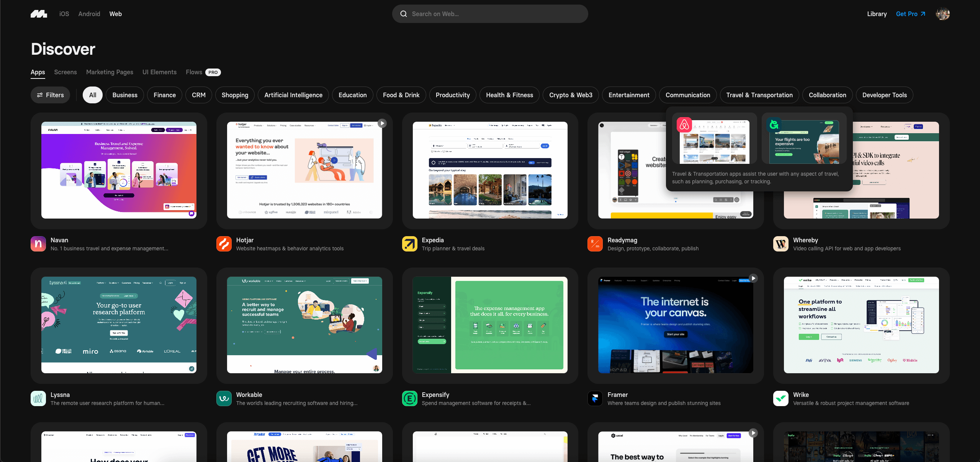
Task: Click the Get Pro link
Action: pyautogui.click(x=911, y=14)
